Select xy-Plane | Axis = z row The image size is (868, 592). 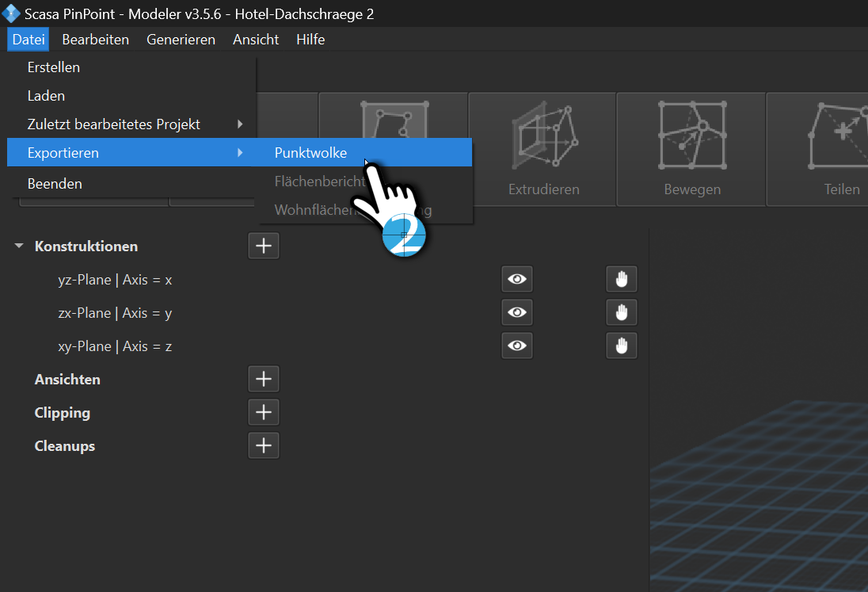pyautogui.click(x=115, y=346)
